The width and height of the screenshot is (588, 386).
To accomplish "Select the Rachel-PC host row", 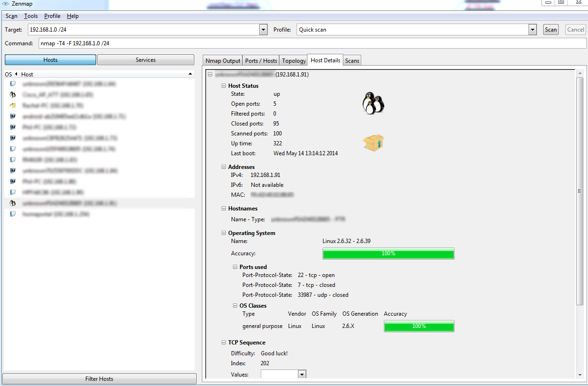I will (x=99, y=105).
